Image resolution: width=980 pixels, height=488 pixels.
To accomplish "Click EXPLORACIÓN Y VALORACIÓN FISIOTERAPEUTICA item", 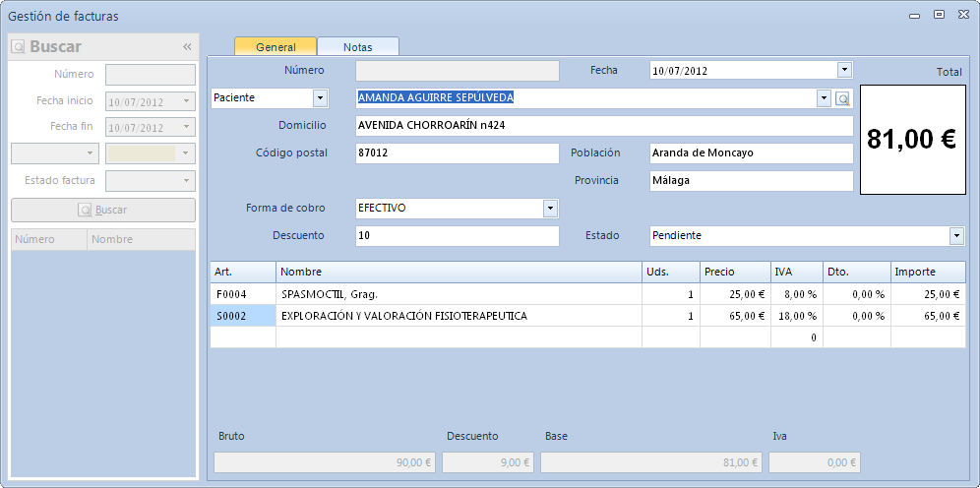I will [x=404, y=316].
